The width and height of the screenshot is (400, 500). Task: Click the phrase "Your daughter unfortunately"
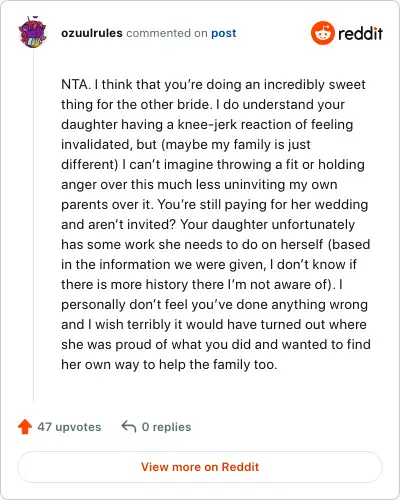(267, 224)
